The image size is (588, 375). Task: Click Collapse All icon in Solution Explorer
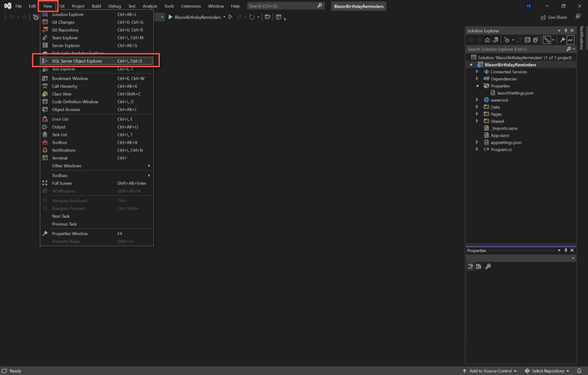click(x=528, y=40)
